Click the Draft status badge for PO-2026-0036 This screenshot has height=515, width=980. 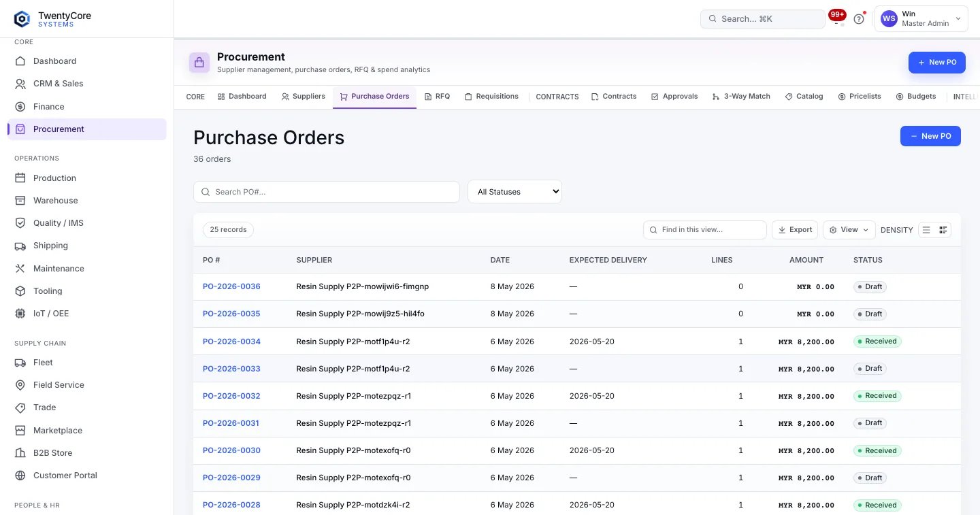coord(870,287)
